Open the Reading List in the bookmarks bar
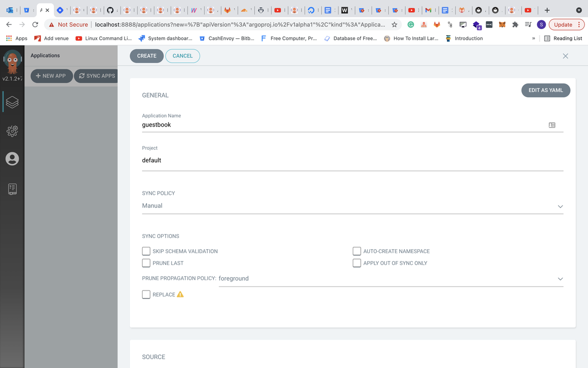Screen dimensions: 588x368 point(563,38)
